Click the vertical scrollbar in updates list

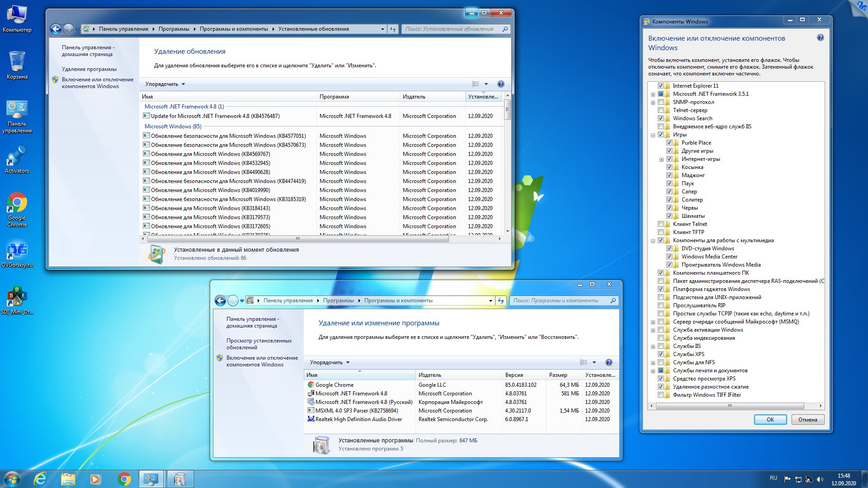point(507,109)
